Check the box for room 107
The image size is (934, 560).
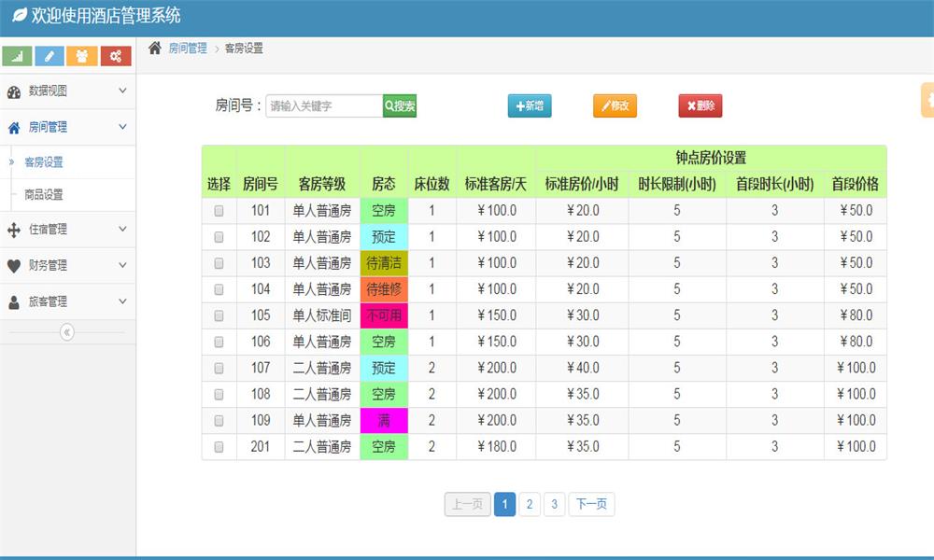point(219,368)
